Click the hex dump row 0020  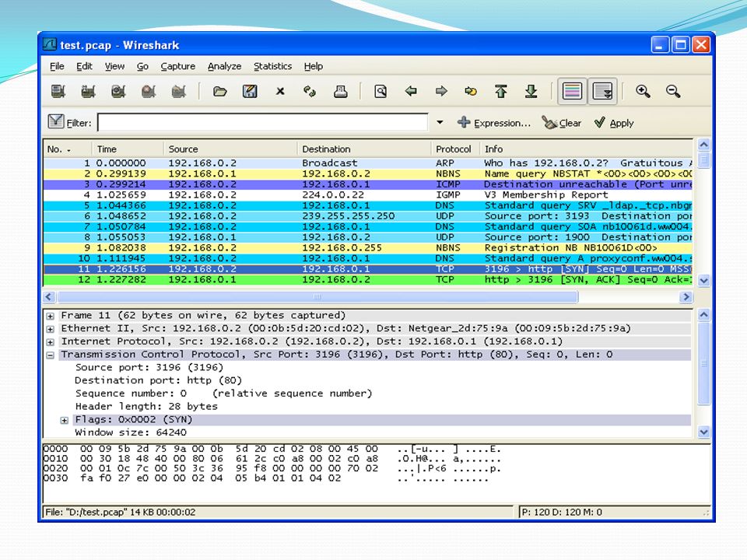272,468
